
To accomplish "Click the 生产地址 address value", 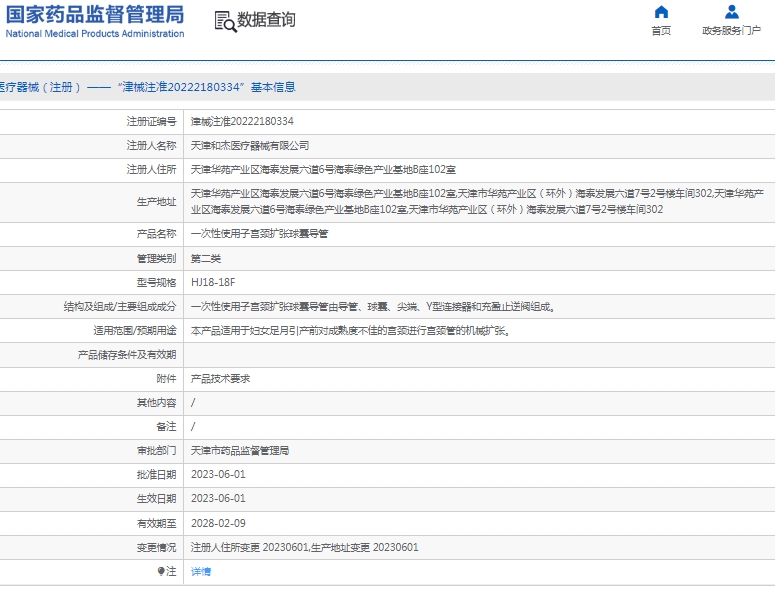I will 477,202.
